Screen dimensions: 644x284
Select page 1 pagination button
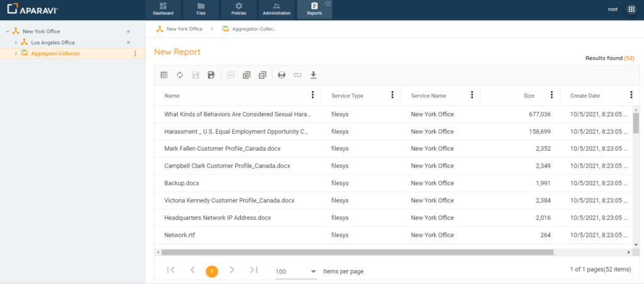point(212,271)
